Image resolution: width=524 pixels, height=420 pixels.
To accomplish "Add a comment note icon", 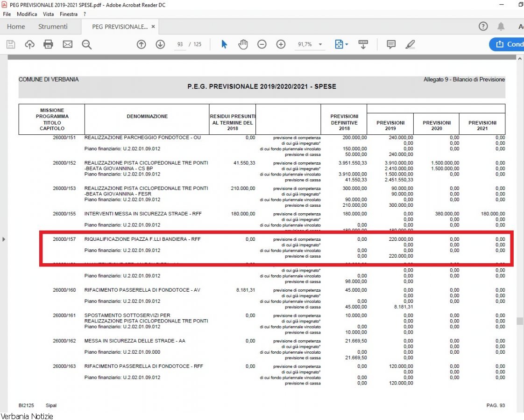I will [x=391, y=44].
